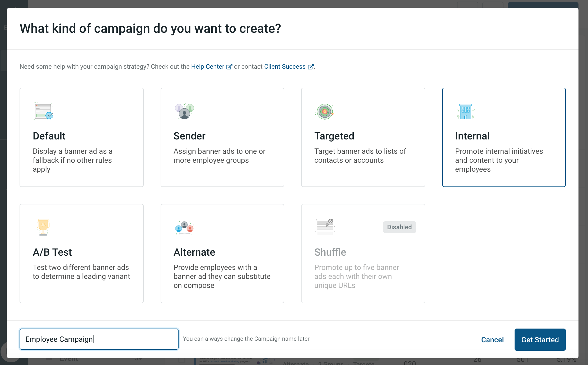
Task: Choose the A/B Test campaign heading
Action: [52, 252]
